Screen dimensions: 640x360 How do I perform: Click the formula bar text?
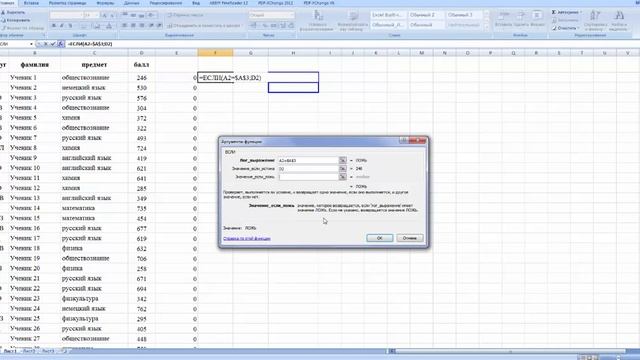(x=90, y=44)
